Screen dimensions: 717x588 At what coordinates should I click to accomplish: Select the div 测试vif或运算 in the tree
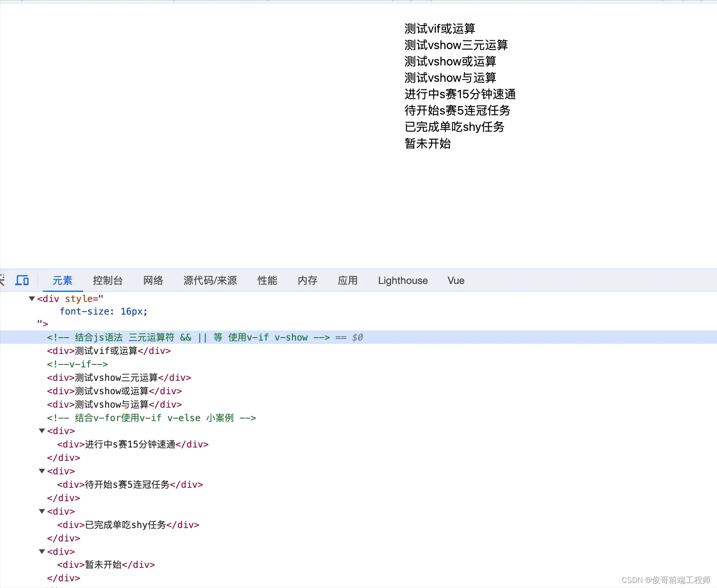coord(109,351)
